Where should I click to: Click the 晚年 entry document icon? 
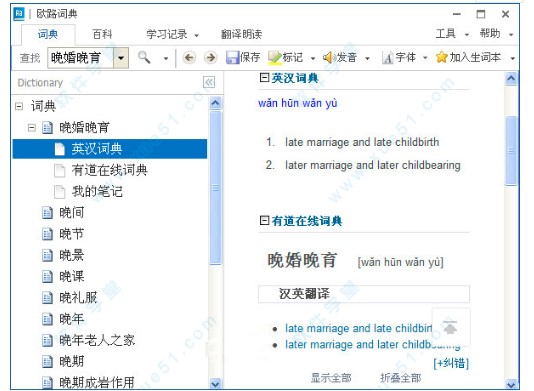47,319
